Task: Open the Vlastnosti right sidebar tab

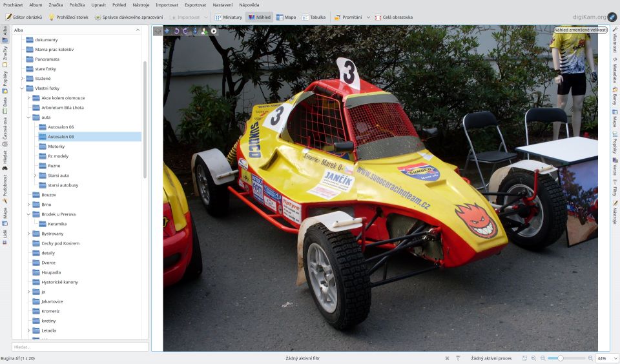Action: pyautogui.click(x=615, y=39)
